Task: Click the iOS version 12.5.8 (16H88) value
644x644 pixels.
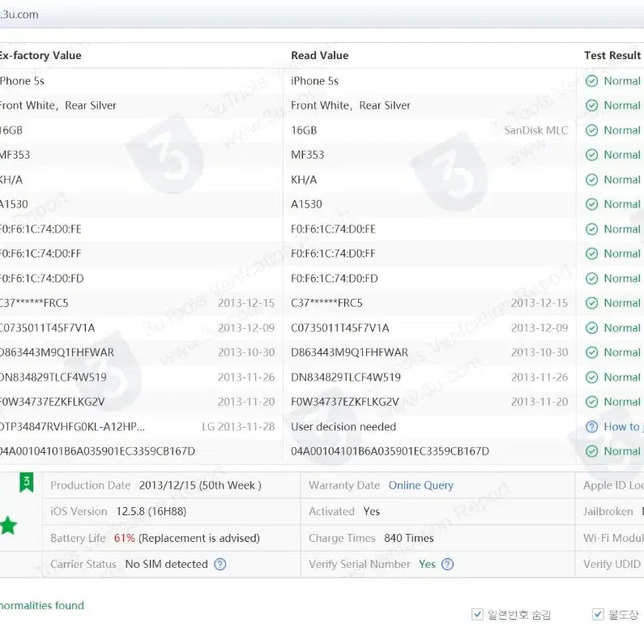Action: tap(151, 511)
